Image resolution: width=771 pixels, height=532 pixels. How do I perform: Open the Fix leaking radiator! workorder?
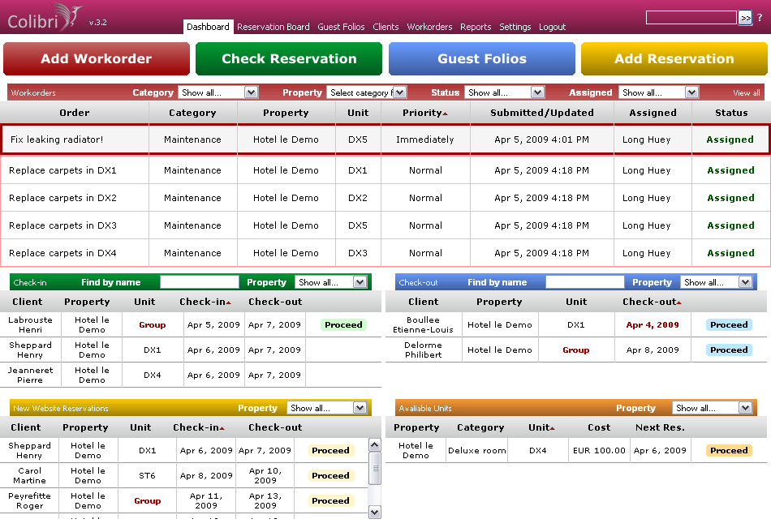[57, 139]
